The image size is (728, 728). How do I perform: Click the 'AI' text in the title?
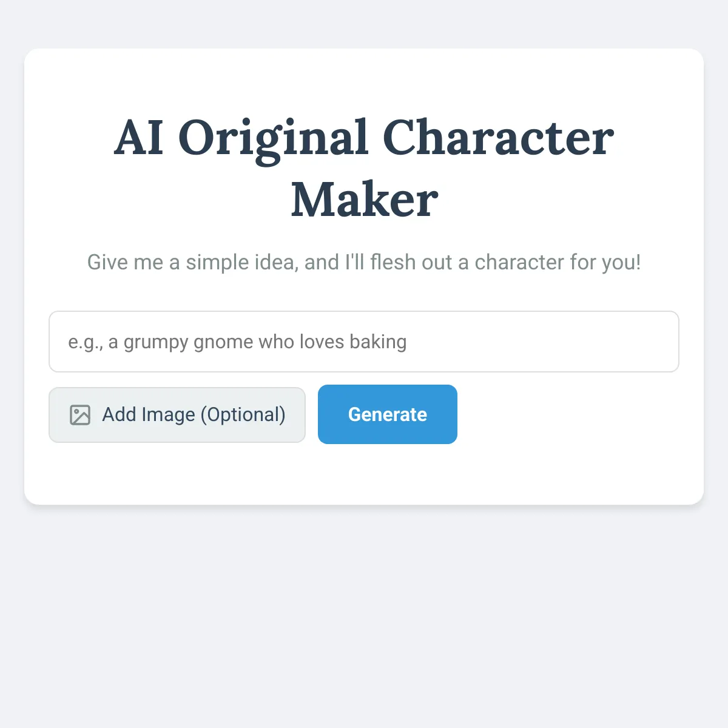point(139,138)
